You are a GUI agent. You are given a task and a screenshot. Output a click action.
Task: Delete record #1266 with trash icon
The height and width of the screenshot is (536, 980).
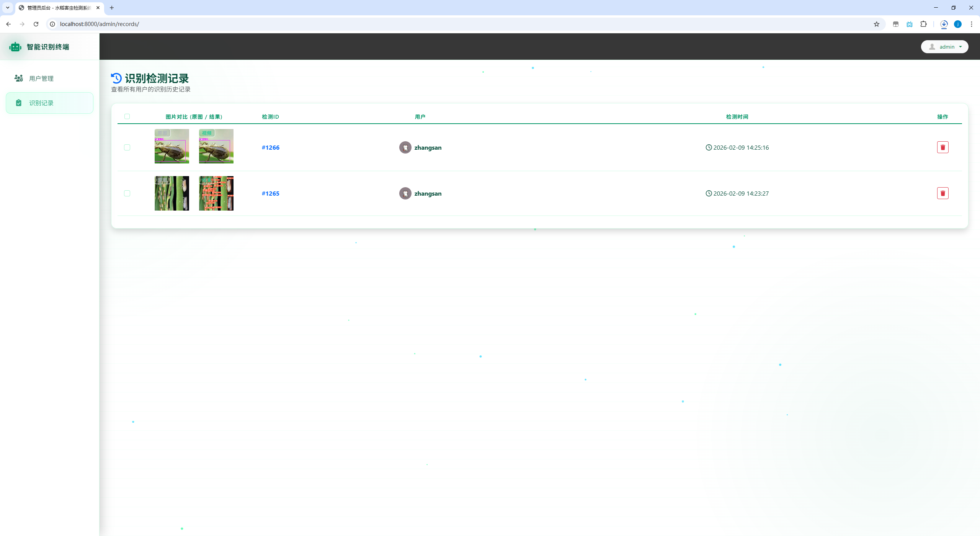(942, 147)
